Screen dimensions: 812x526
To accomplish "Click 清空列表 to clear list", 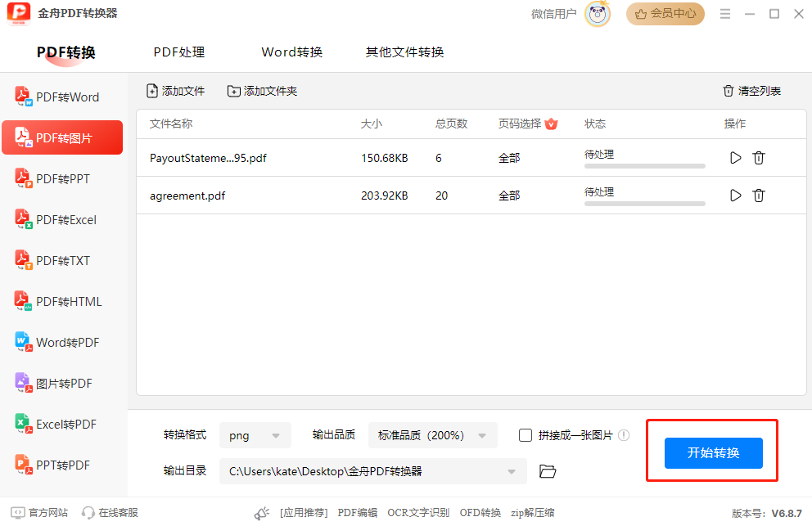I will tap(751, 91).
